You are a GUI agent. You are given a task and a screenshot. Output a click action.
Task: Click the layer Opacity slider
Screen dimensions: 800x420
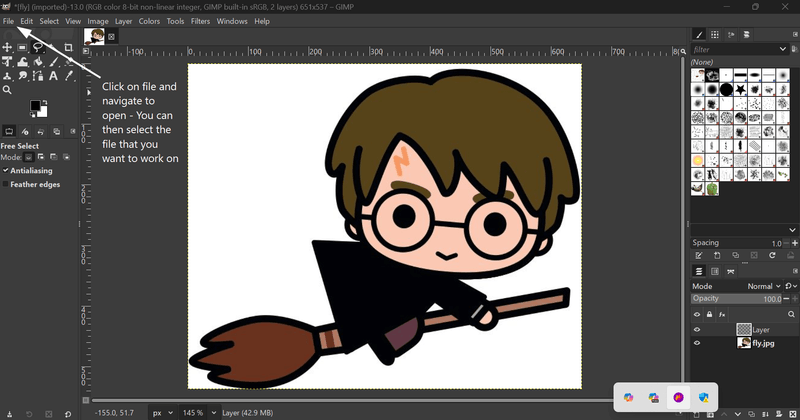(x=737, y=299)
